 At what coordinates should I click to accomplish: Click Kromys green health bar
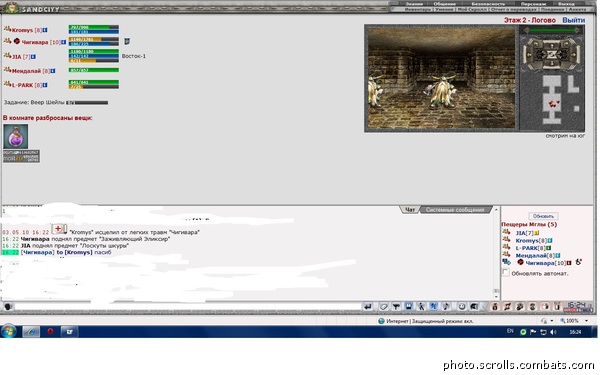pyautogui.click(x=93, y=27)
